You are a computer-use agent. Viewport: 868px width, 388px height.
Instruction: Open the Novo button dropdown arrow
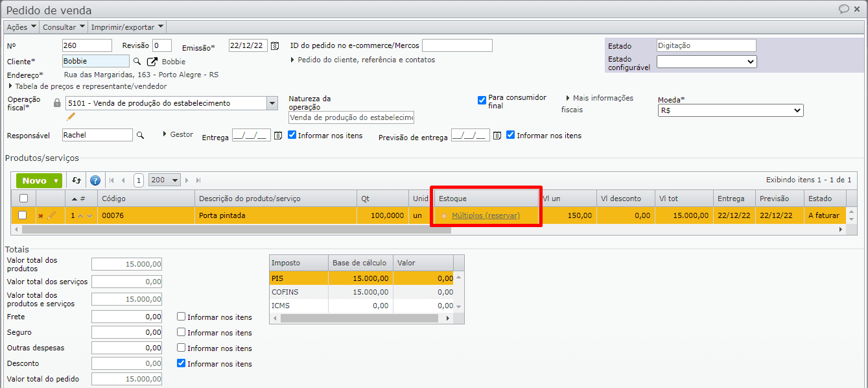click(x=56, y=181)
